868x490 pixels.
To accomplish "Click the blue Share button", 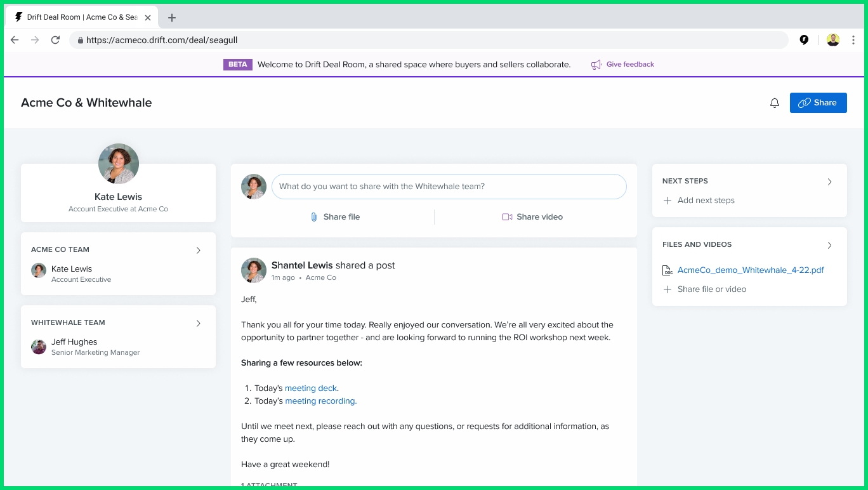I will tap(818, 103).
